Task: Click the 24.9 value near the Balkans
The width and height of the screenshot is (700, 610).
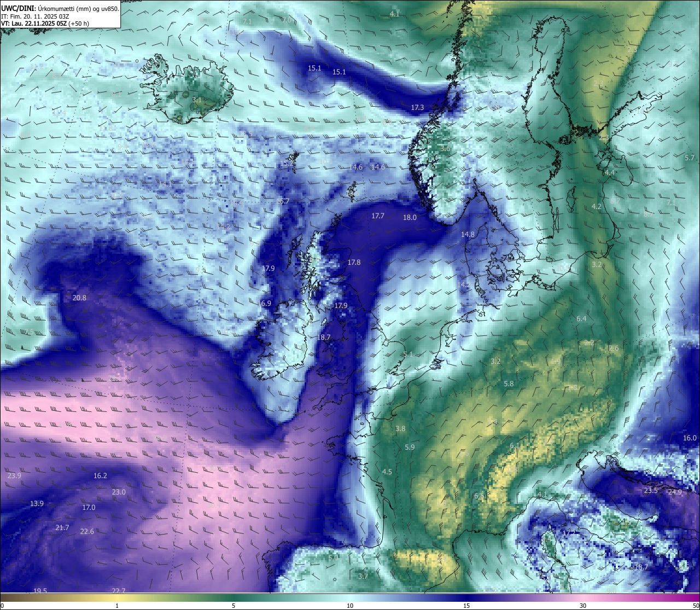Action: coord(675,492)
